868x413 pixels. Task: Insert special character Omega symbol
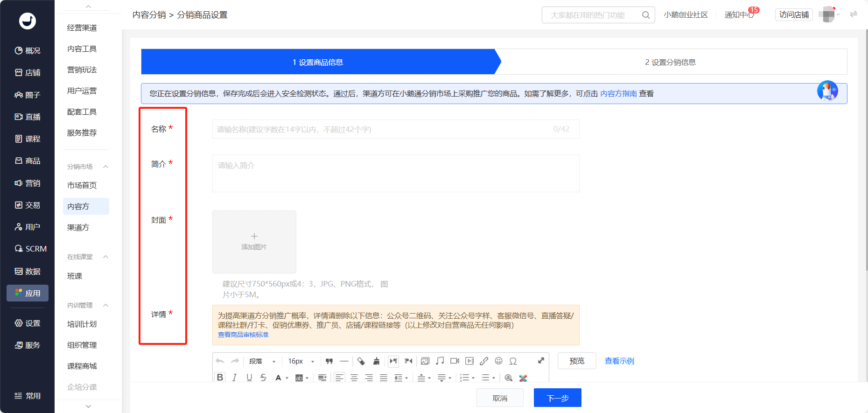[x=513, y=361]
